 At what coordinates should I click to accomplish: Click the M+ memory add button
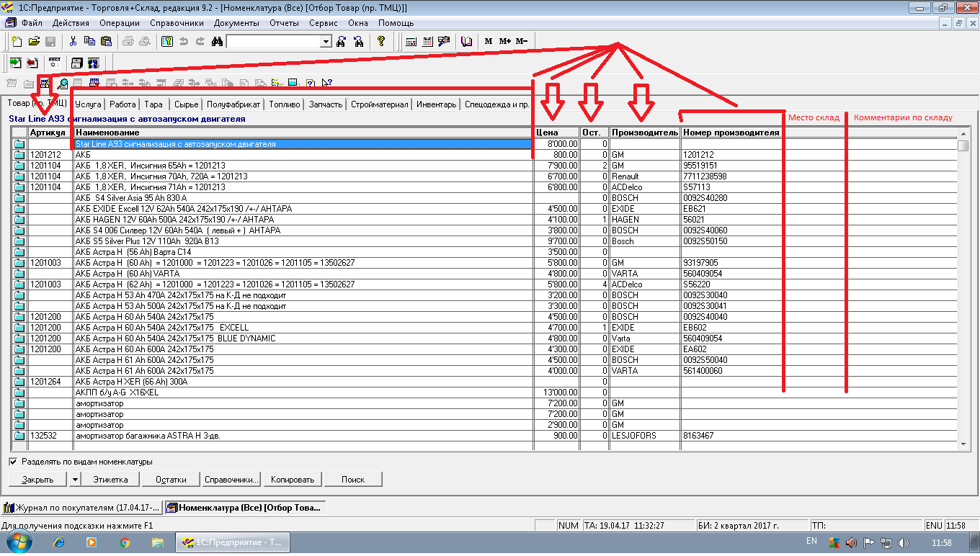click(504, 42)
